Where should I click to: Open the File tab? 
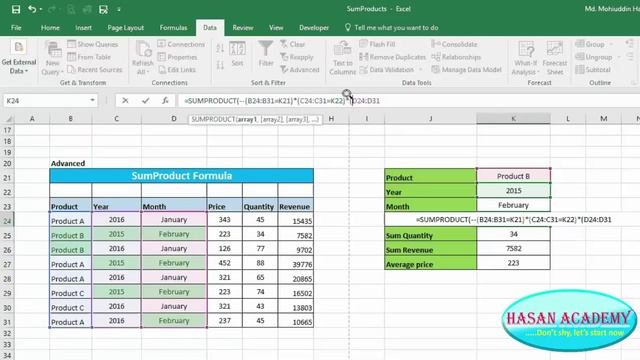click(16, 28)
